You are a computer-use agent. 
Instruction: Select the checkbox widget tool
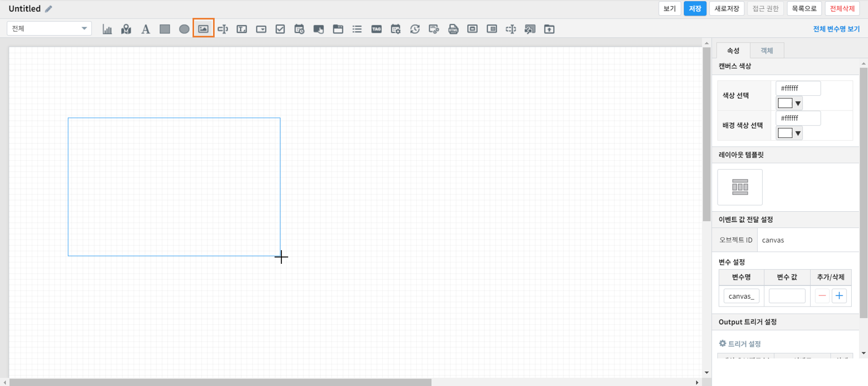pyautogui.click(x=280, y=29)
